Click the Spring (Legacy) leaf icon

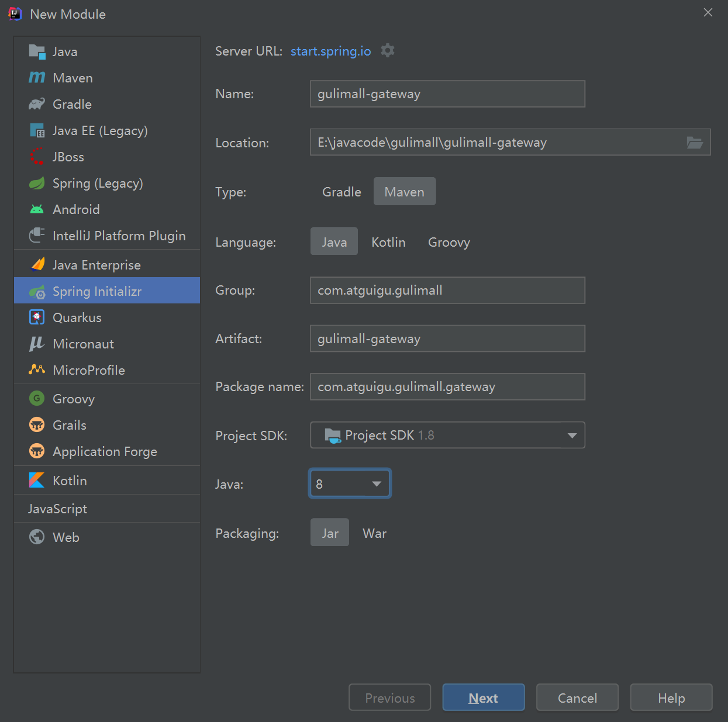(37, 183)
